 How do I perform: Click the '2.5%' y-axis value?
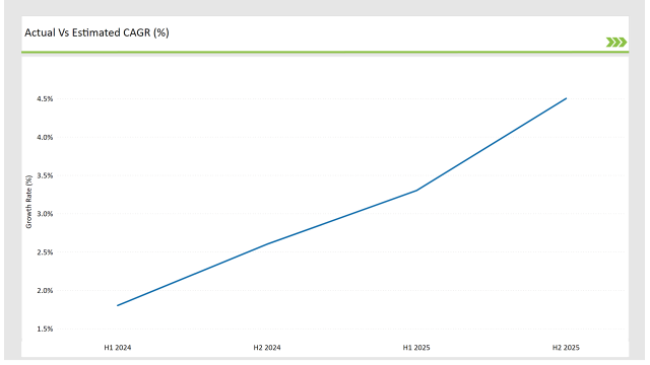coord(45,252)
